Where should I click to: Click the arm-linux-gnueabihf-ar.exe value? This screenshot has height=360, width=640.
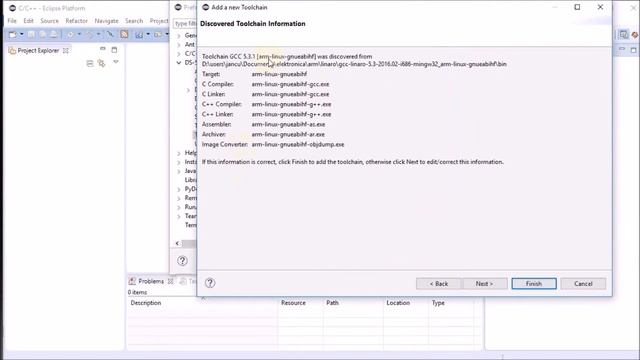tap(288, 134)
